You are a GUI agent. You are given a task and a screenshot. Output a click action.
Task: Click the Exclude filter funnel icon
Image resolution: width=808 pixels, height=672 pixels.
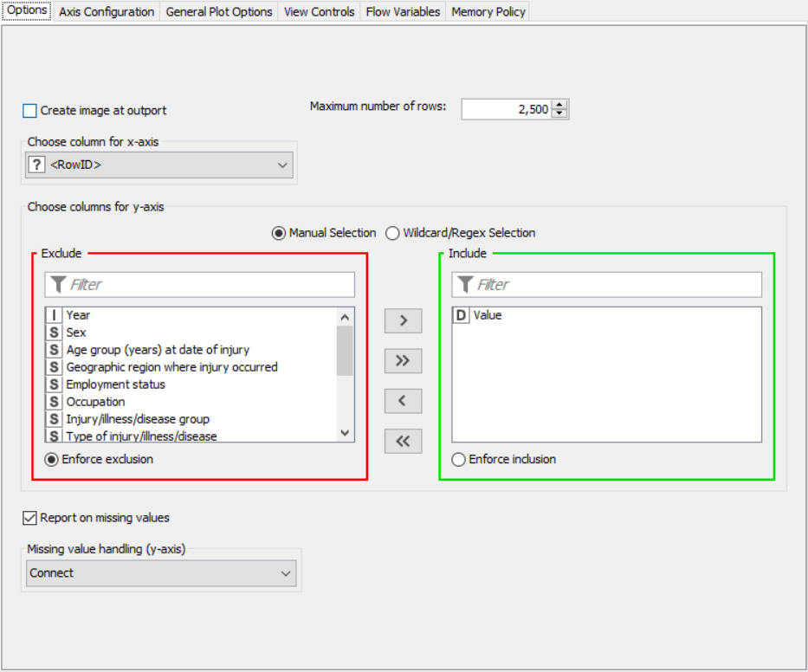click(58, 284)
